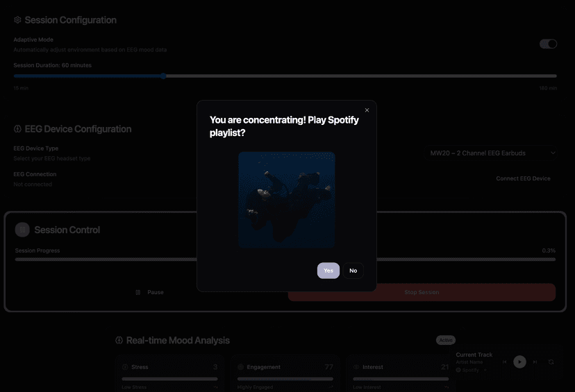Toggle the Adaptive Mode switch
This screenshot has height=392, width=575.
(548, 44)
